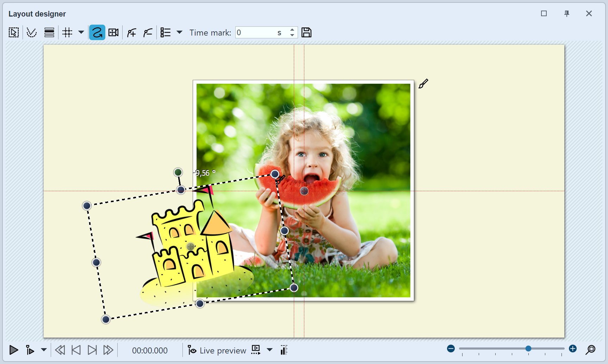Viewport: 608px width, 364px height.
Task: Toggle the preview export display icon
Action: (255, 350)
